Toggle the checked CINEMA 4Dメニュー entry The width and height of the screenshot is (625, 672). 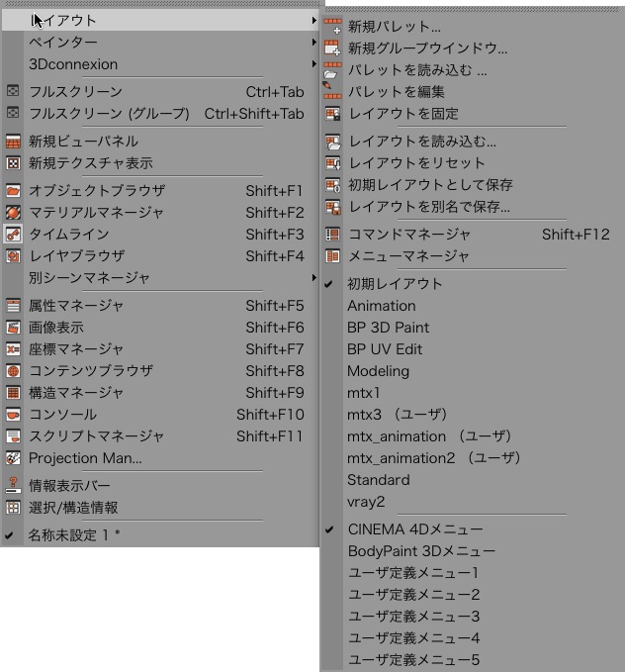[x=414, y=529]
